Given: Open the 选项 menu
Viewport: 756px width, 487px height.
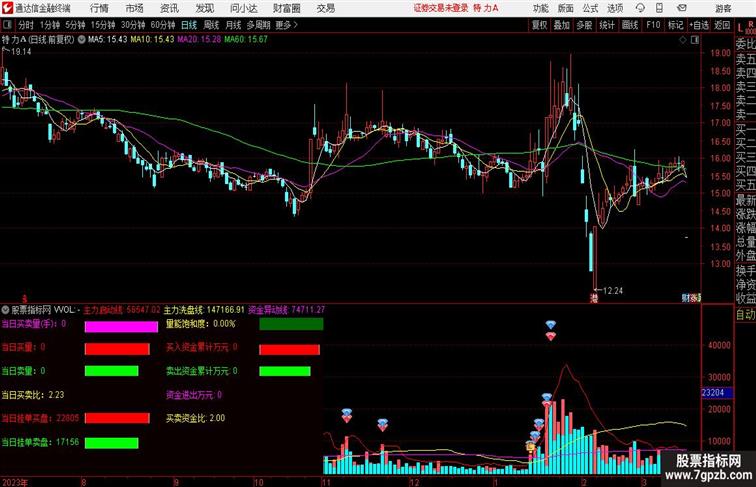Looking at the screenshot, I should [x=615, y=8].
